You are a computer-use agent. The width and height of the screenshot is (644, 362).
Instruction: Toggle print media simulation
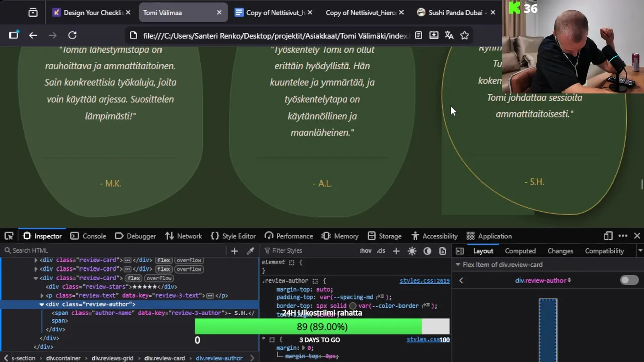[x=443, y=251]
